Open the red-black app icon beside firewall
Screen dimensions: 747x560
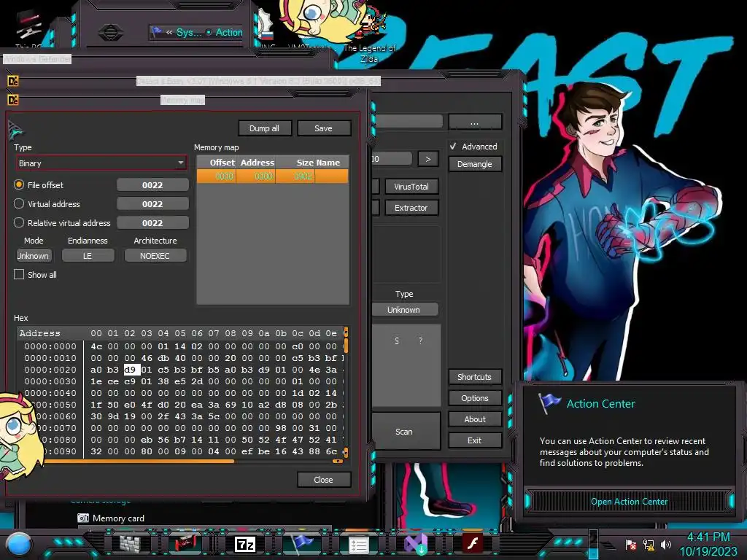186,544
